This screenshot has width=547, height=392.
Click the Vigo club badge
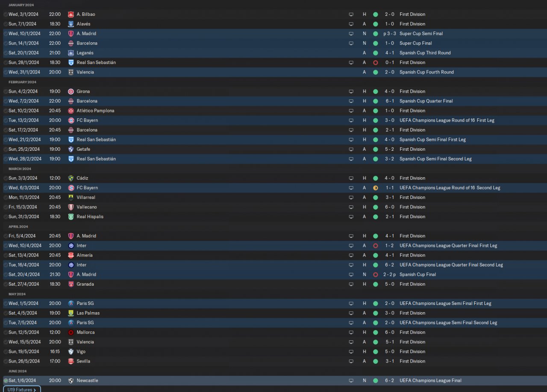point(71,352)
